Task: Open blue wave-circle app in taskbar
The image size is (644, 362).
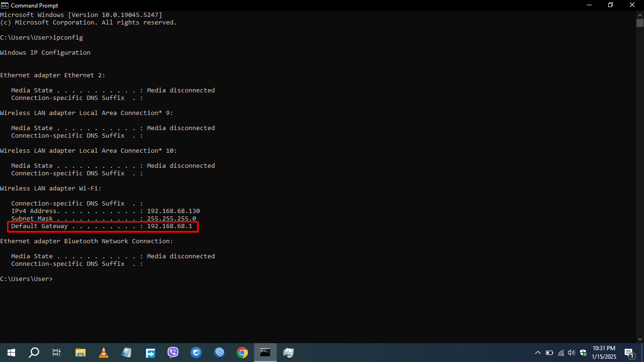Action: [219, 353]
